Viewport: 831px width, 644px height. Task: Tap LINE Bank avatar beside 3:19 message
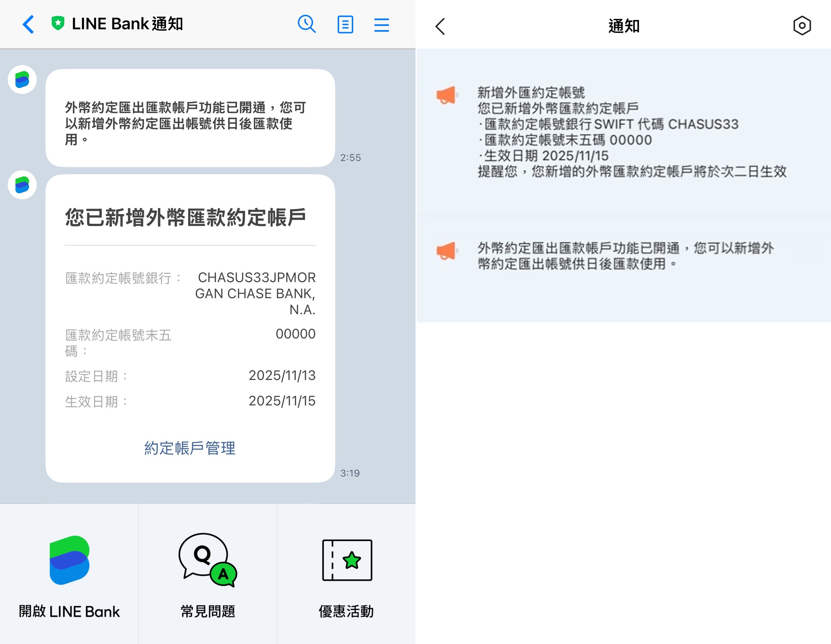23,185
